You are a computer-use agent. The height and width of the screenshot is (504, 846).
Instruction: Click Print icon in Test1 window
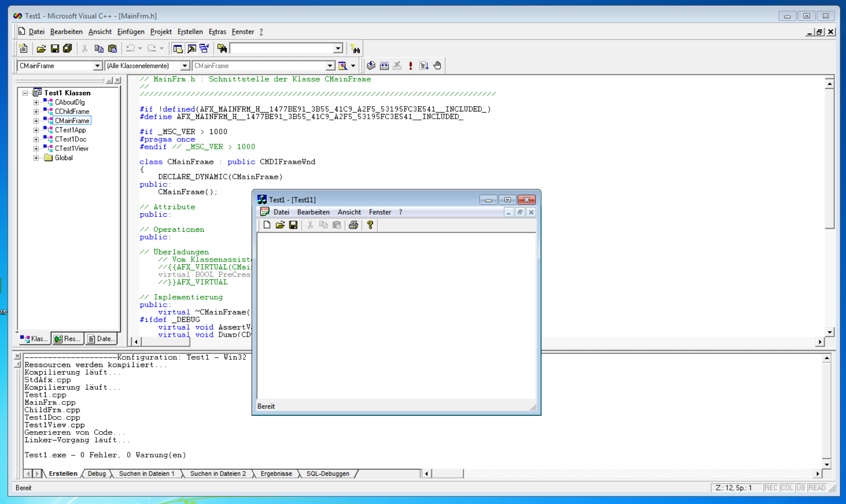[353, 225]
